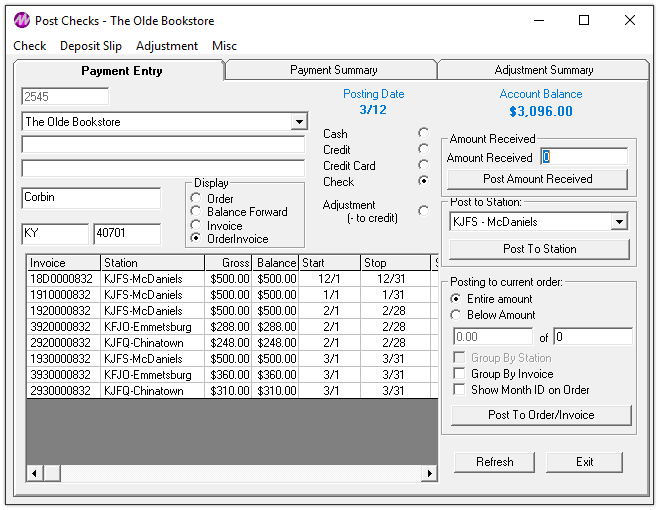Switch to the Payment Summary tab
Image resolution: width=659 pixels, height=510 pixels.
tap(333, 70)
